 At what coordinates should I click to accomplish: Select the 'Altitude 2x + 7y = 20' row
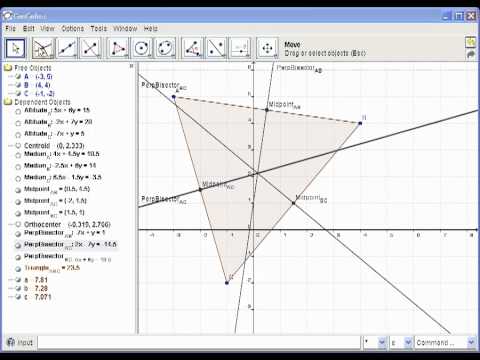click(58, 122)
